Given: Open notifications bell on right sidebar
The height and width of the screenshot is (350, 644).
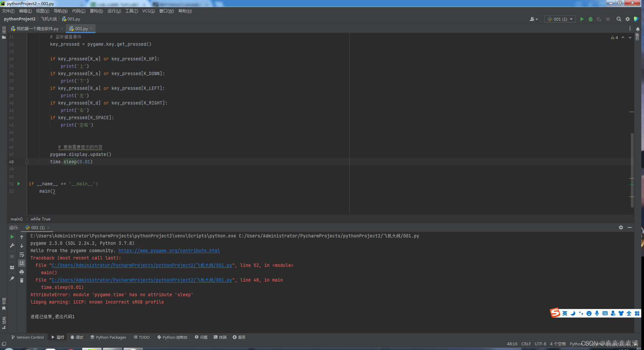Looking at the screenshot, I should [638, 29].
